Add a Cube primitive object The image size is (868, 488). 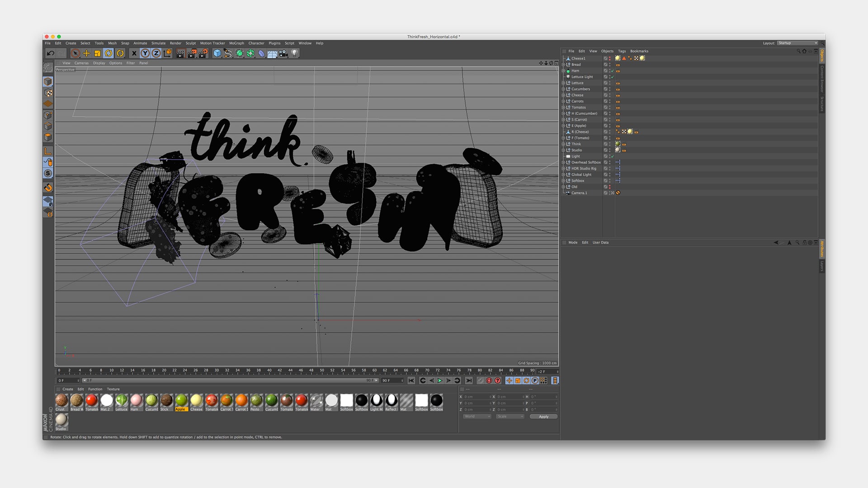(217, 53)
